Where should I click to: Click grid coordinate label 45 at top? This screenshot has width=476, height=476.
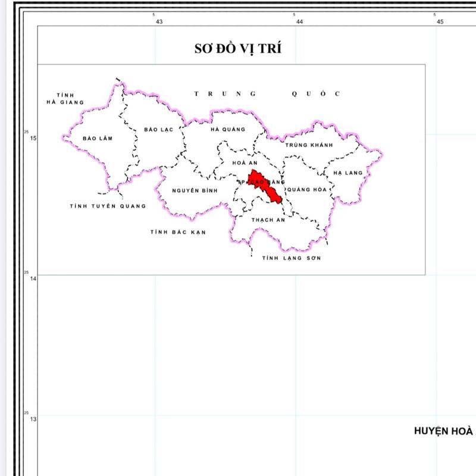[x=440, y=21]
